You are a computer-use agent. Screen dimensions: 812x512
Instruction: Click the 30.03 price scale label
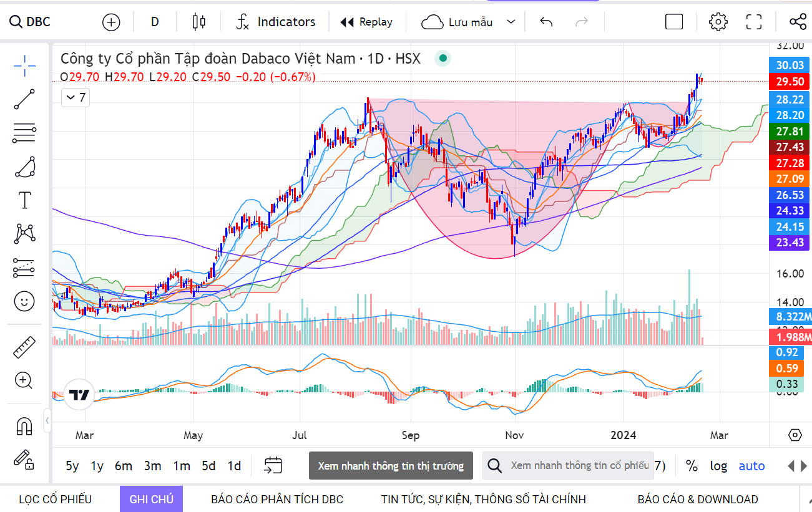(x=790, y=65)
